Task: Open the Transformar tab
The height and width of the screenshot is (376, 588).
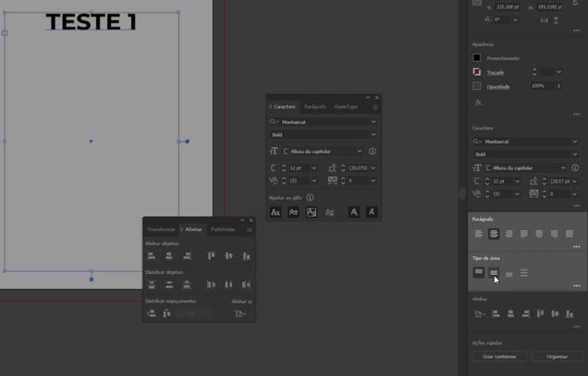Action: point(161,230)
